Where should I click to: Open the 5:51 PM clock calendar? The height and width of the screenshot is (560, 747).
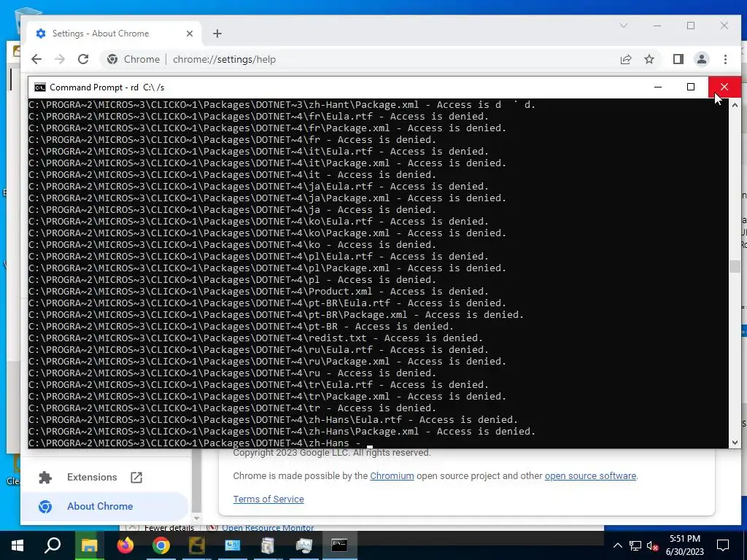point(684,545)
